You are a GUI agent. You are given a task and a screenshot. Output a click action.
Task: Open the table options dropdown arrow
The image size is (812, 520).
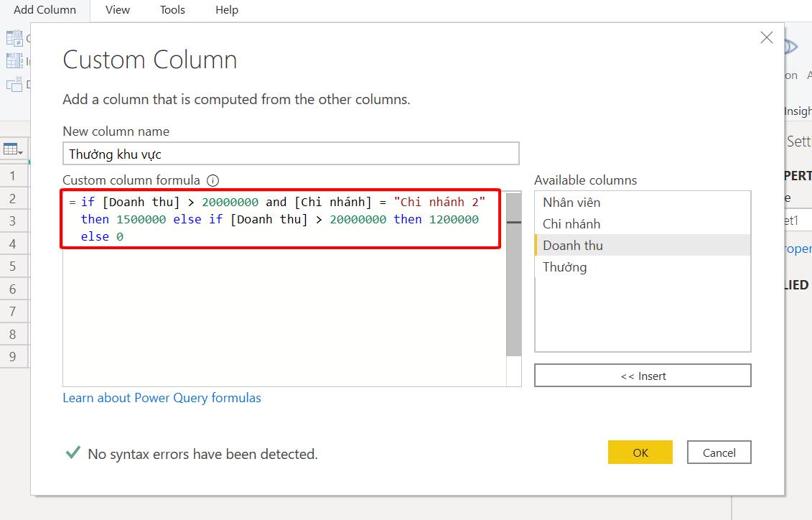pyautogui.click(x=19, y=152)
